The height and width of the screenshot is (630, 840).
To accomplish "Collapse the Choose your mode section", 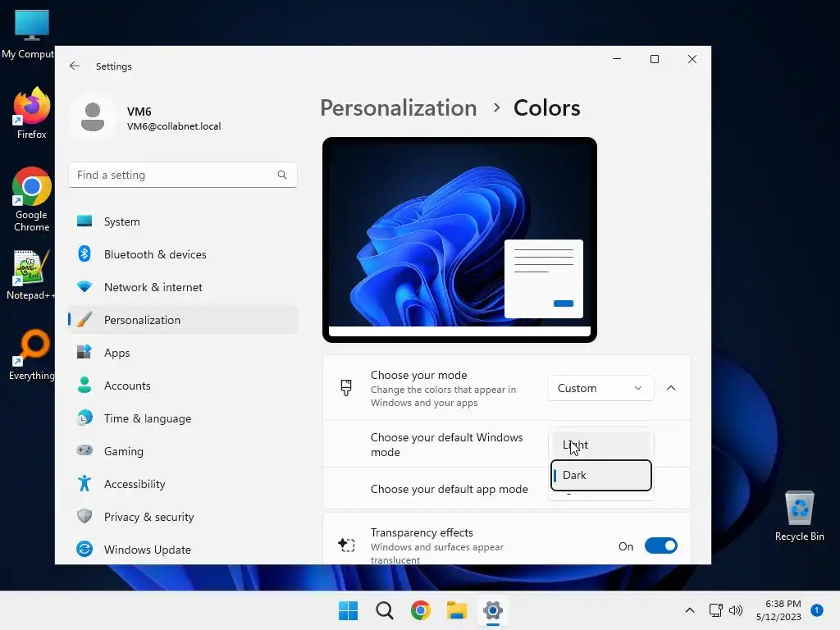I will [671, 388].
